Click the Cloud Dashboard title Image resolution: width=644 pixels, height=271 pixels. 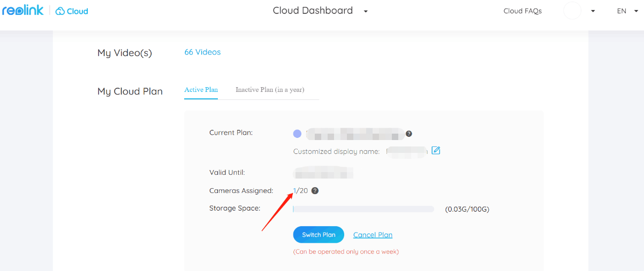(x=313, y=11)
